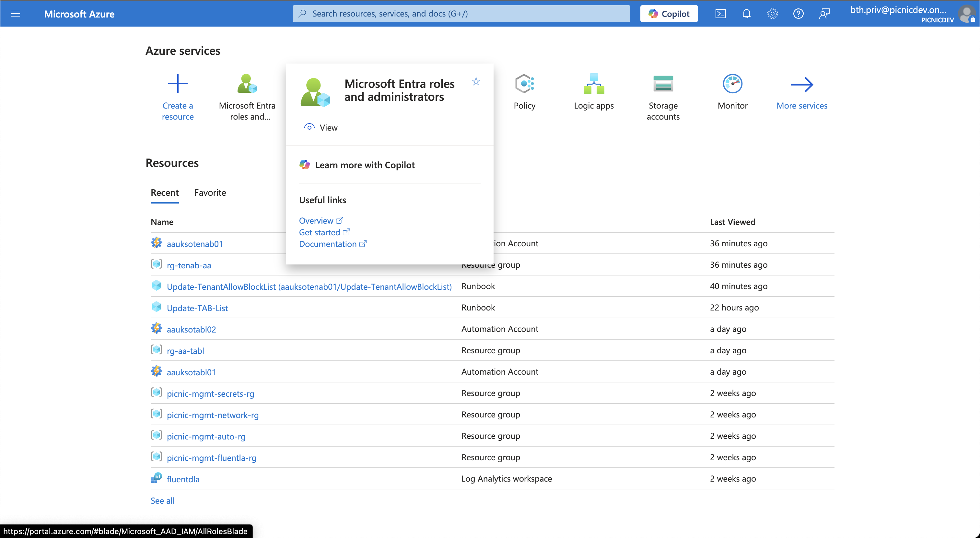The height and width of the screenshot is (538, 980).
Task: Open picnic-mgmt-fluentla-rg link
Action: tap(212, 458)
